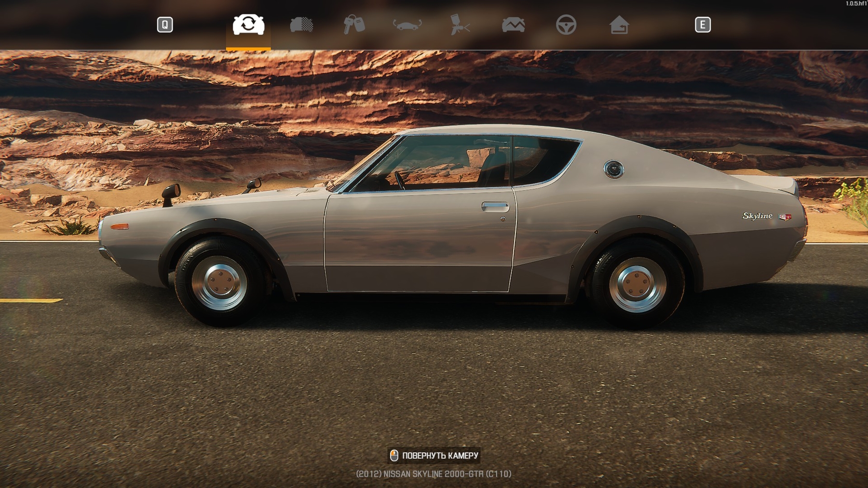The image size is (868, 488).
Task: Click the ПОВЕРНУТЬ КАМЕРУ hint label
Action: point(440,456)
